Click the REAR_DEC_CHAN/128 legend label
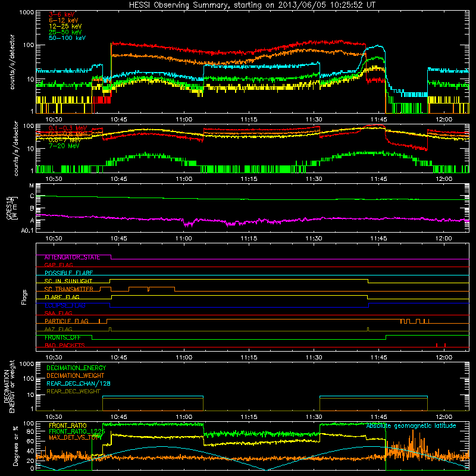Screen dimensions: 476x476 (79, 384)
